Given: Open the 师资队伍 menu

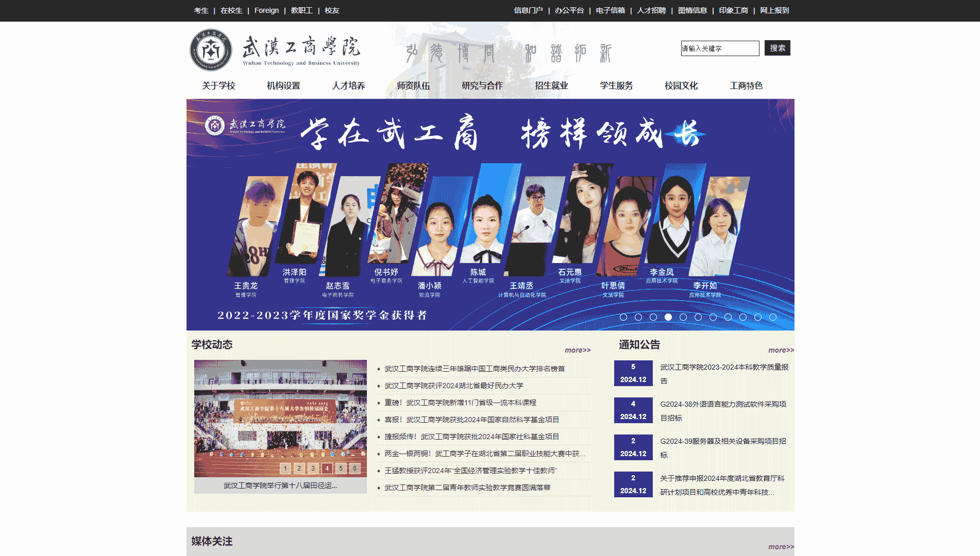Looking at the screenshot, I should coord(413,85).
